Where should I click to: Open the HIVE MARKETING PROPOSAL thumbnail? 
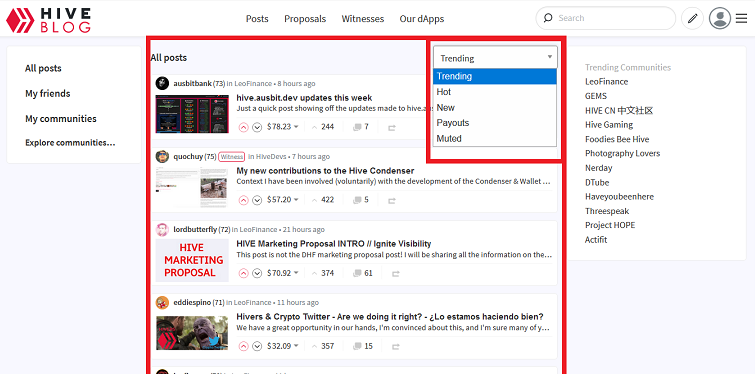point(192,260)
